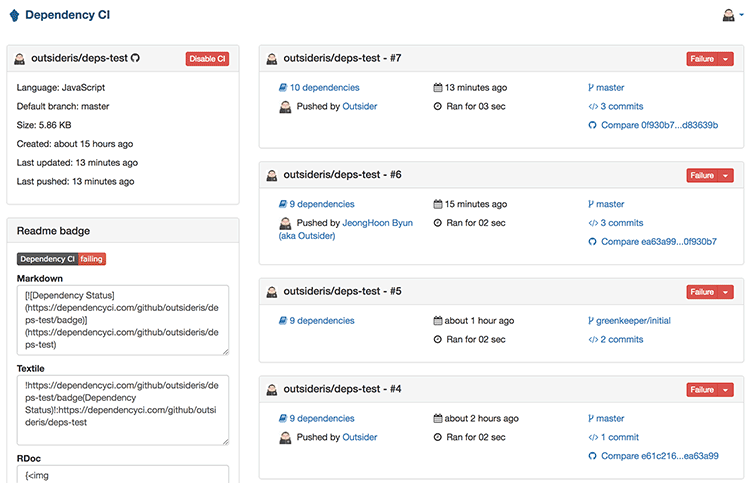This screenshot has height=483, width=750.
Task: Click the code icon beside 2 commits
Action: [593, 340]
